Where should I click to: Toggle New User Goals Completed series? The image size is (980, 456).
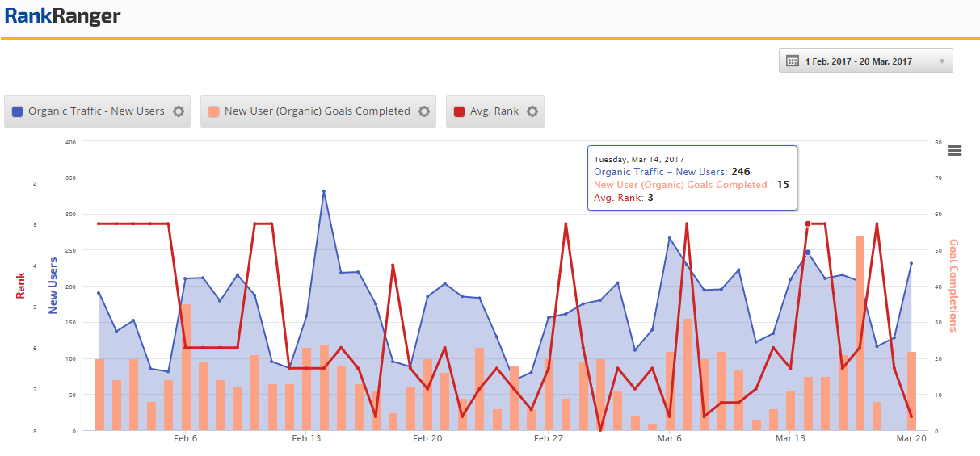click(317, 111)
